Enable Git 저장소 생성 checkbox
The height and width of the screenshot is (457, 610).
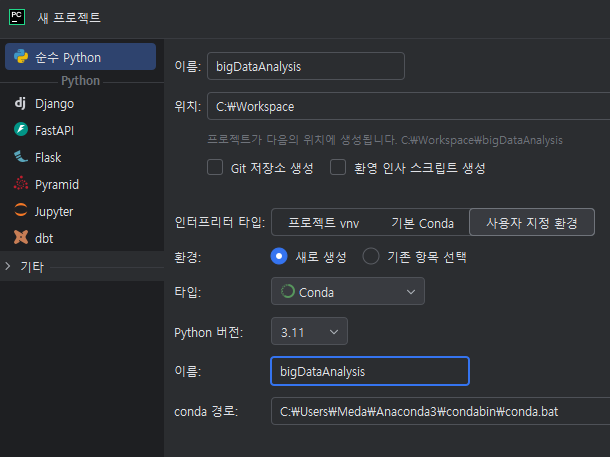click(215, 168)
